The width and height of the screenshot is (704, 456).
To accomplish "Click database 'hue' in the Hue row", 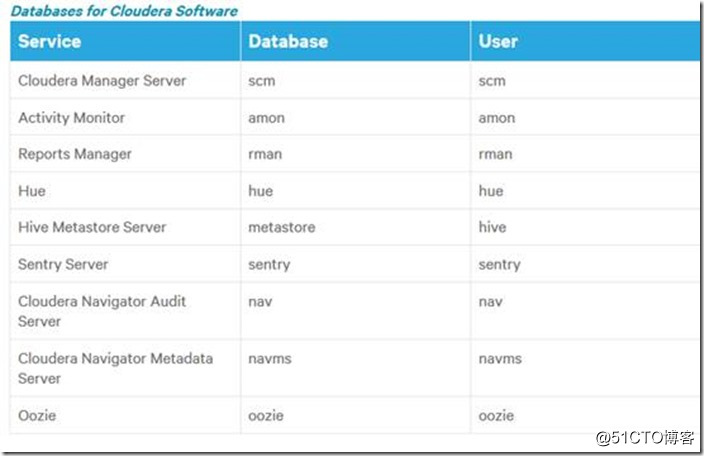I will tap(356, 191).
